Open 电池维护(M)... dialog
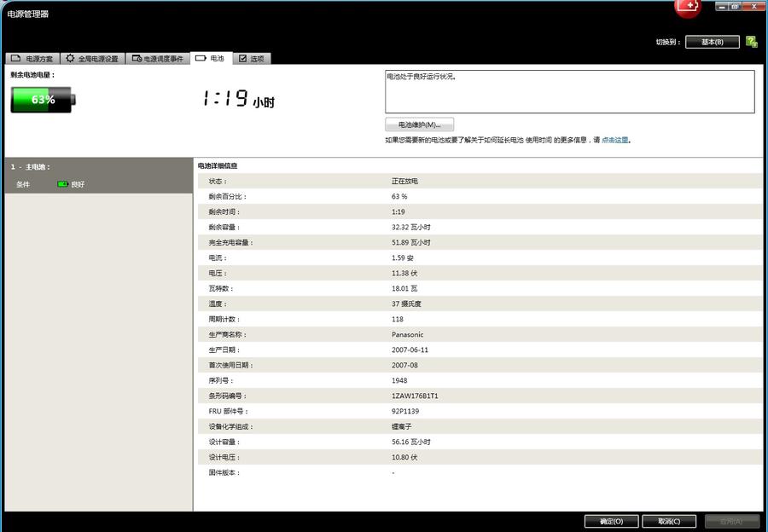 (x=419, y=124)
